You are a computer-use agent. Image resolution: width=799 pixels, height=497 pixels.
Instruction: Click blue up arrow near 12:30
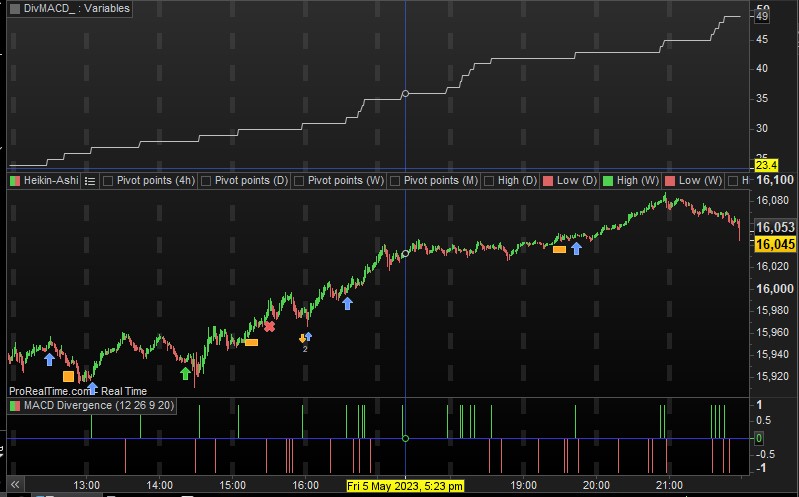(49, 359)
